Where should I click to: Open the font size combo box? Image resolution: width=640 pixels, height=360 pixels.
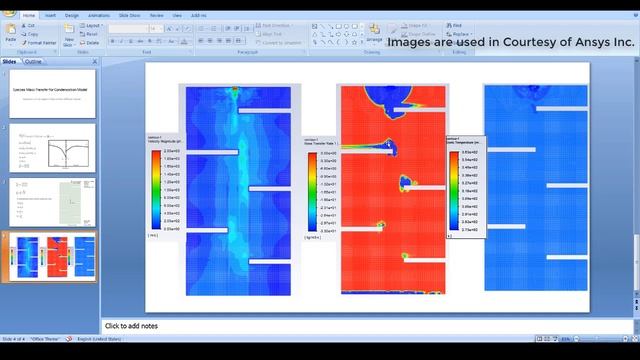156,29
